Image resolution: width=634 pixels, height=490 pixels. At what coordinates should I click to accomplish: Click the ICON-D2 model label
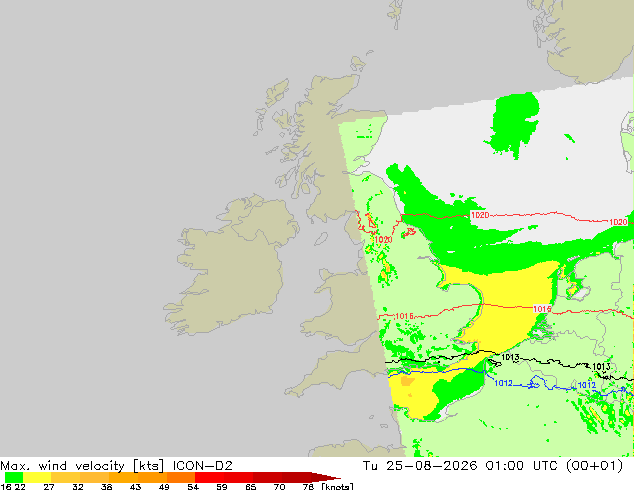pyautogui.click(x=203, y=466)
